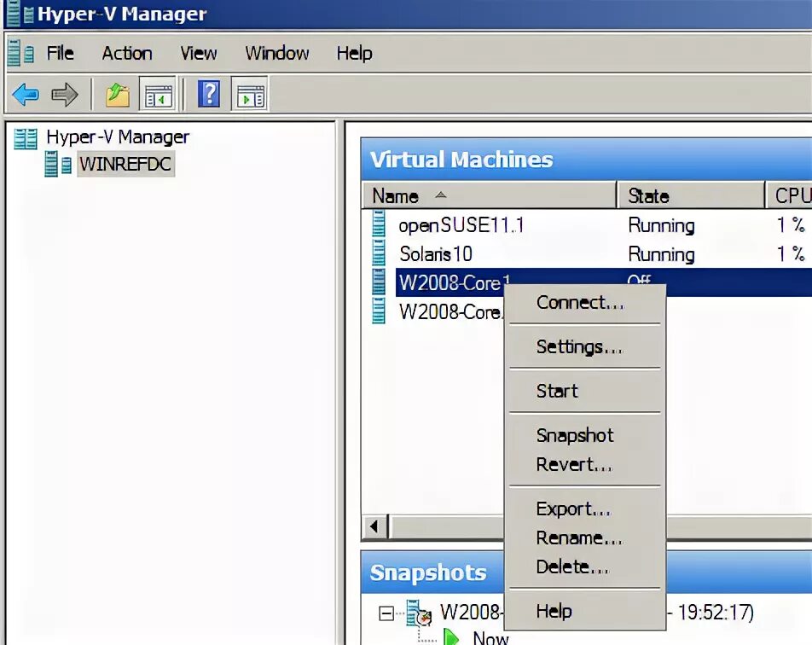Click the CPU column header
The height and width of the screenshot is (645, 812).
[789, 196]
